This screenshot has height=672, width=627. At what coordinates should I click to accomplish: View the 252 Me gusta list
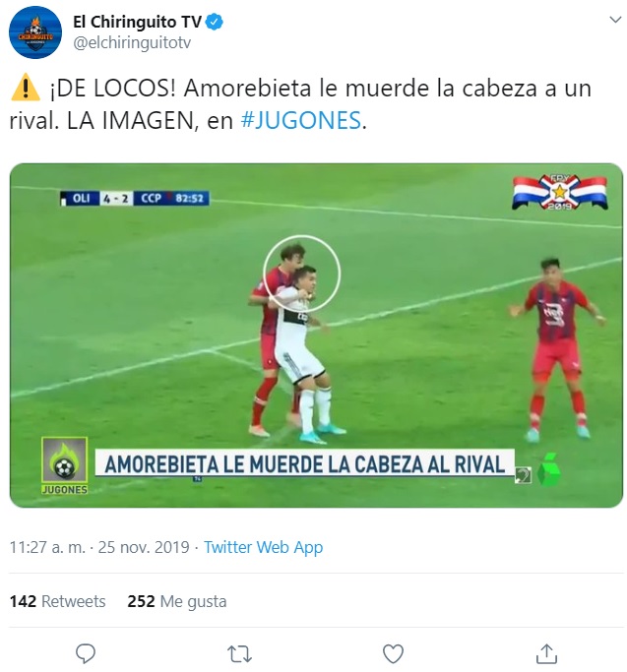[x=177, y=601]
